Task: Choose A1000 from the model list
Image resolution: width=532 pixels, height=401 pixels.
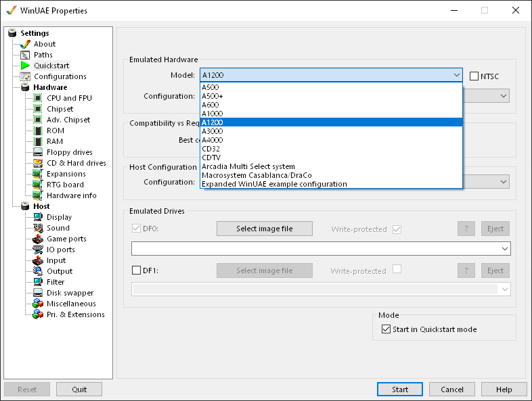Action: click(x=331, y=114)
